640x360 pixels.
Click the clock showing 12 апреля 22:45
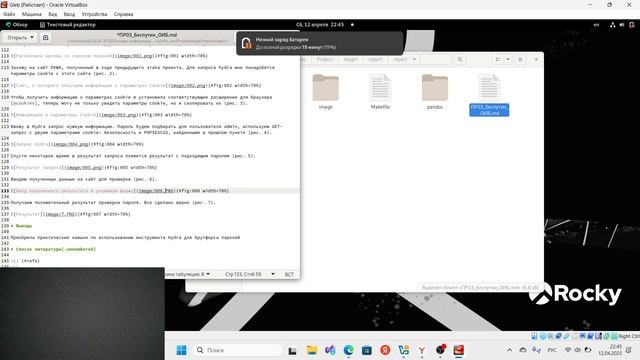[320, 25]
